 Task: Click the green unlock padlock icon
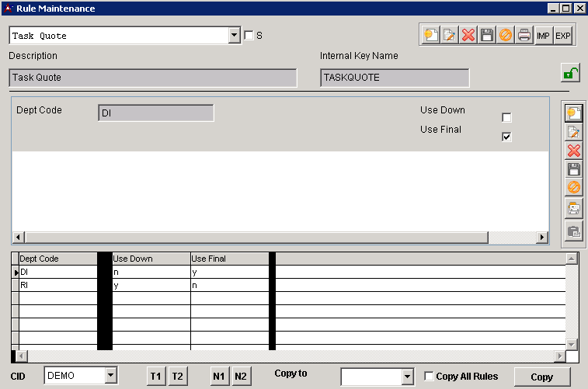coord(570,74)
